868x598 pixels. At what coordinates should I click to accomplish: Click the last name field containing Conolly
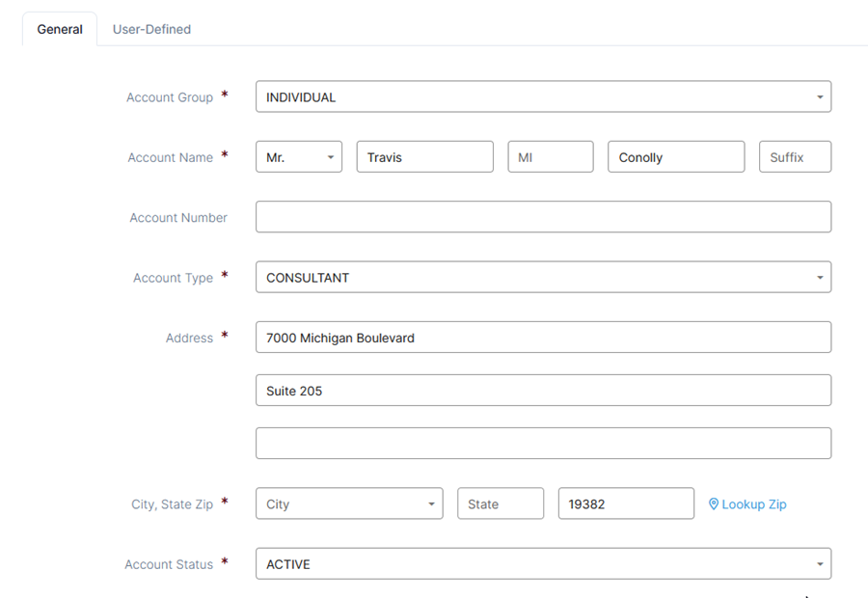676,157
